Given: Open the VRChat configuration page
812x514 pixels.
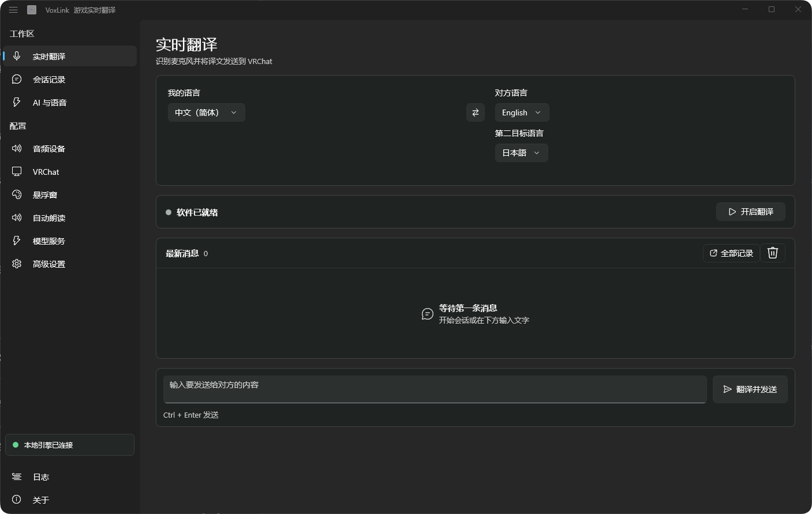Looking at the screenshot, I should point(70,171).
